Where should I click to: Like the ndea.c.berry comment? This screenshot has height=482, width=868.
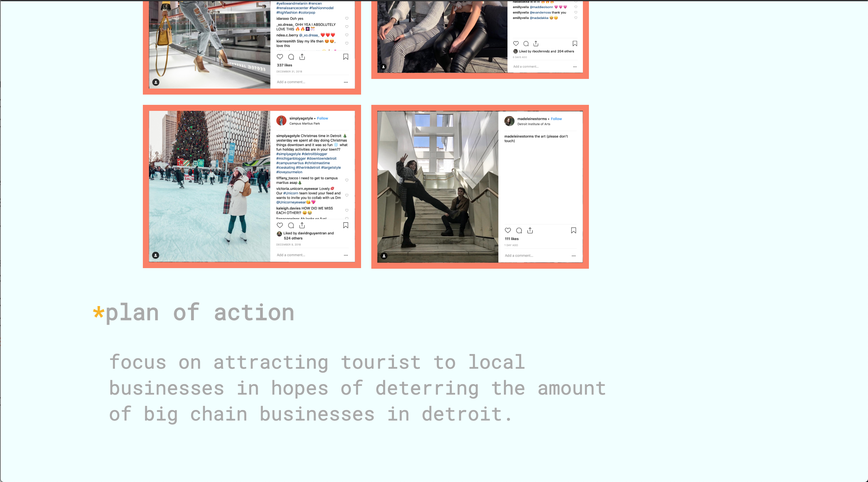pyautogui.click(x=347, y=35)
